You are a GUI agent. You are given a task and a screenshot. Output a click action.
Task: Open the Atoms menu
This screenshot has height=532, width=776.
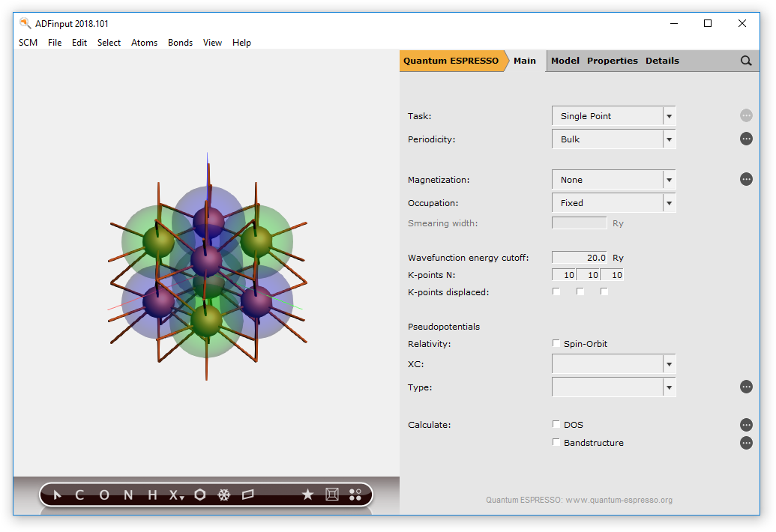tap(144, 43)
